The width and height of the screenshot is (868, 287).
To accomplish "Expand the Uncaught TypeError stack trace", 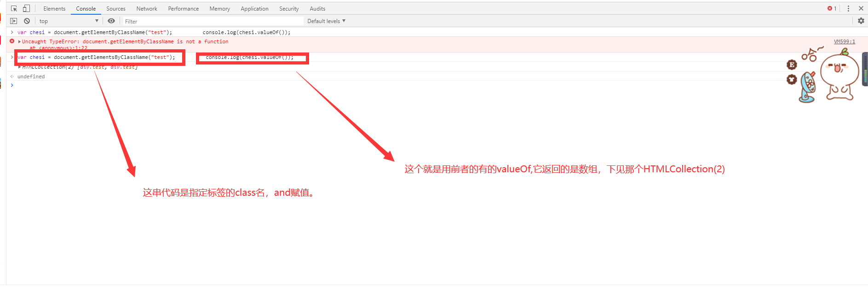I will [19, 41].
